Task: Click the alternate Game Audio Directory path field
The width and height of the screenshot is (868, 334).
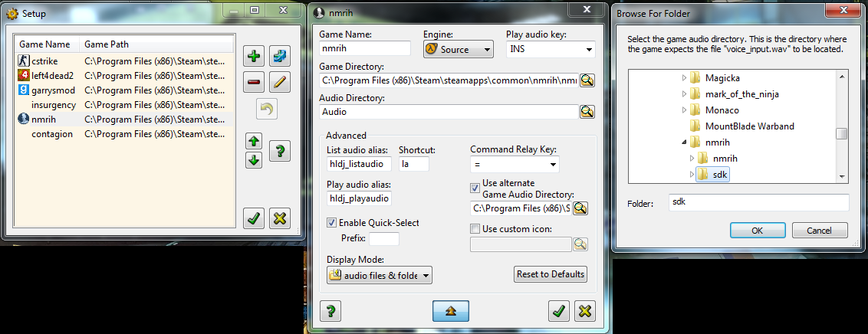Action: (521, 208)
